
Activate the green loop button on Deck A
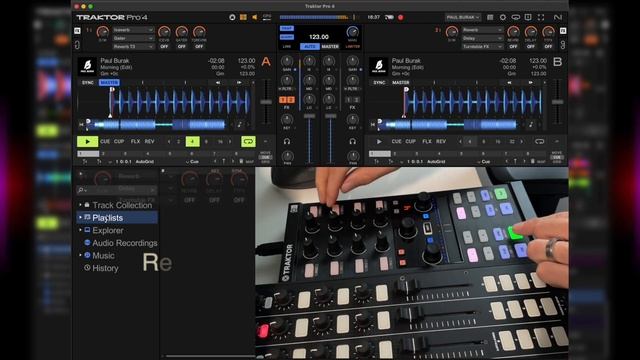[x=248, y=141]
